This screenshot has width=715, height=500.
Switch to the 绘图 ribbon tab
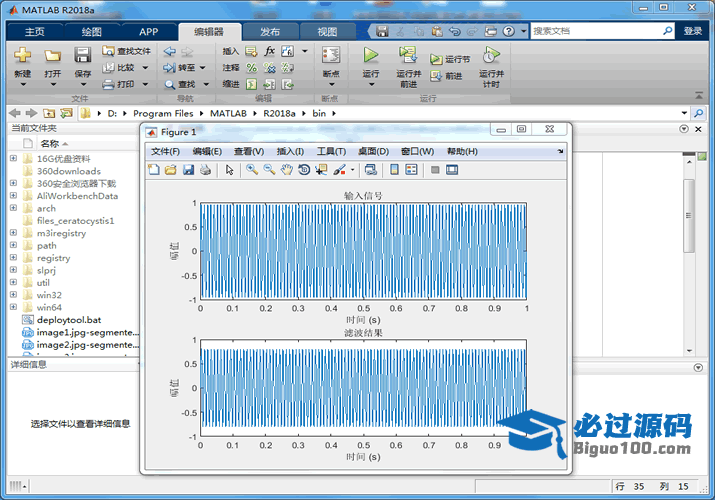pyautogui.click(x=91, y=31)
